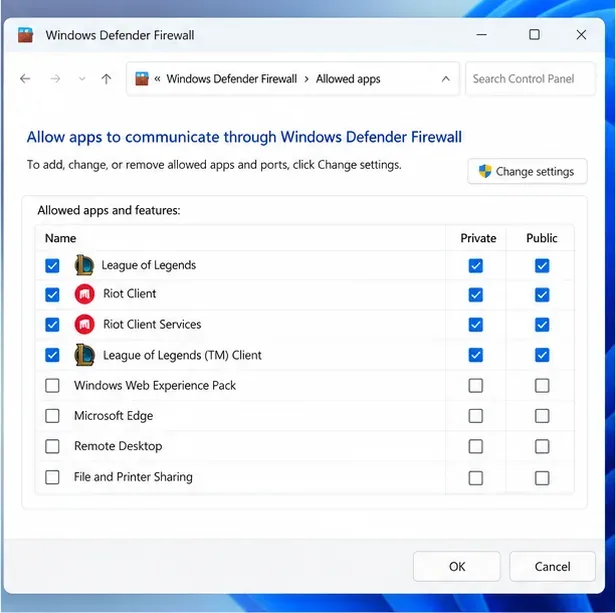Click the Windows Defender Firewall title bar icon
616x613 pixels.
(x=25, y=35)
